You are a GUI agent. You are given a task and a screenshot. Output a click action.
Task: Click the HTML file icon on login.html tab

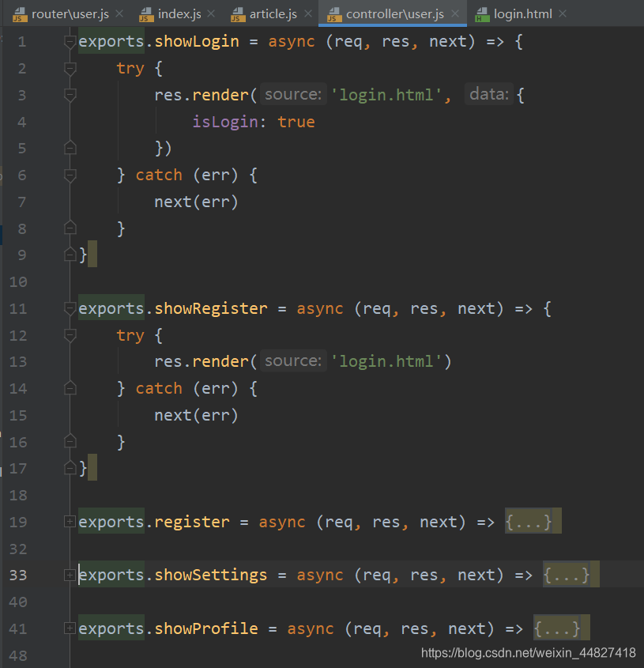pos(482,15)
